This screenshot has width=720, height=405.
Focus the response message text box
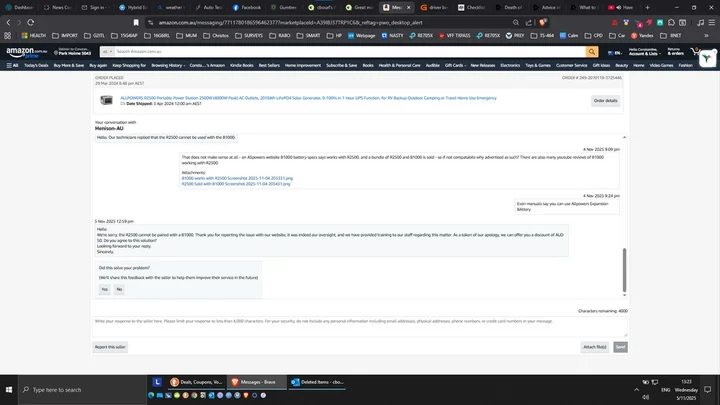360,326
